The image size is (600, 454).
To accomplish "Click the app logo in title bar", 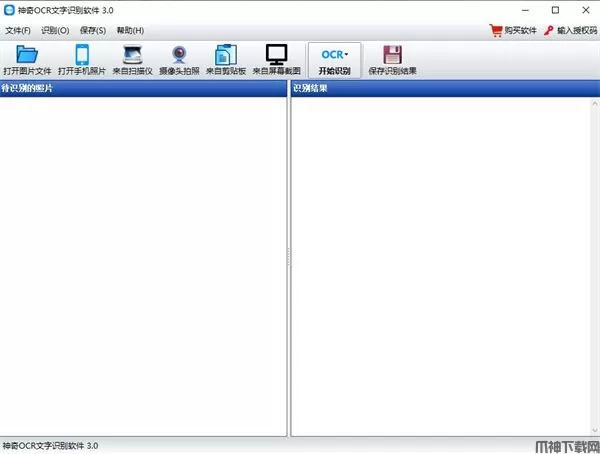I will 9,10.
